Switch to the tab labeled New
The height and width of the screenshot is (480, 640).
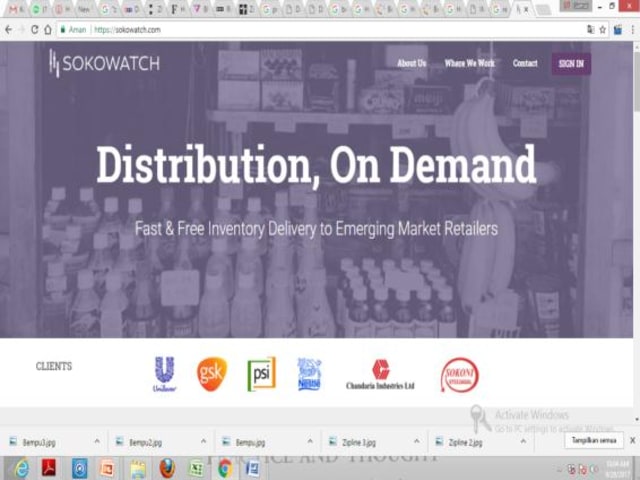(85, 9)
